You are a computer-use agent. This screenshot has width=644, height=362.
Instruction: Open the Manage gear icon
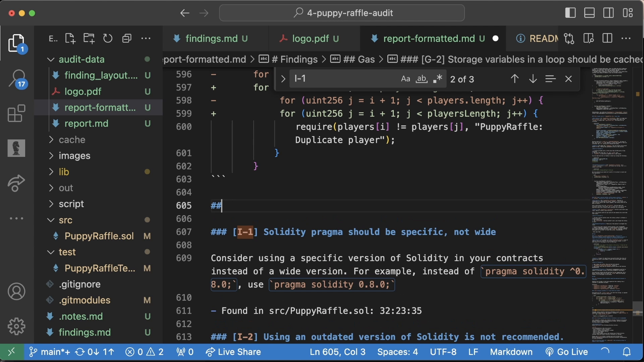16,326
